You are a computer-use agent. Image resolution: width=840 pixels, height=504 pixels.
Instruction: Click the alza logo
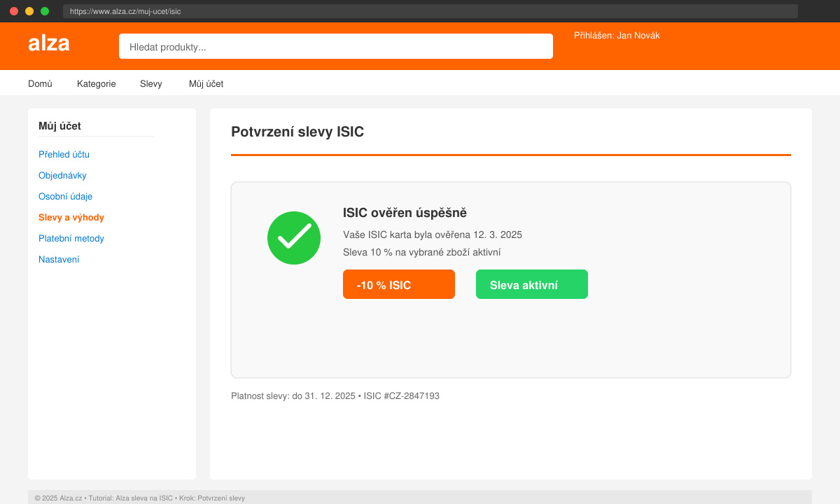click(x=49, y=43)
